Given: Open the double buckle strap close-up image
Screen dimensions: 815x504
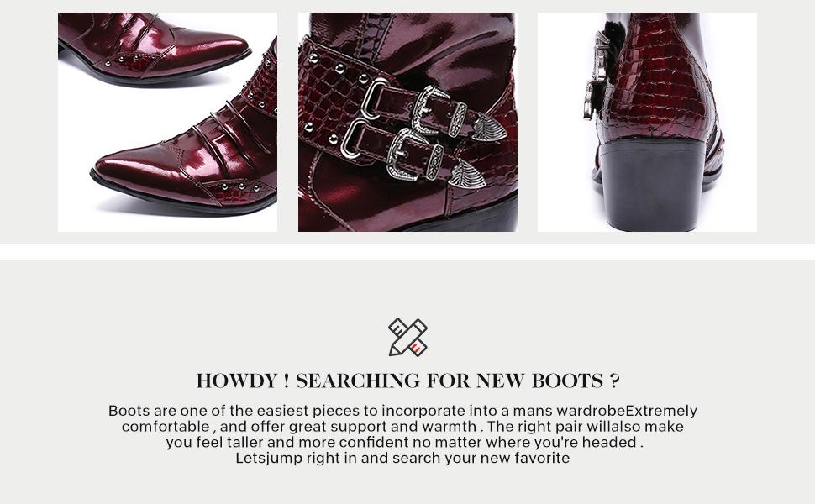Looking at the screenshot, I should click(x=407, y=122).
